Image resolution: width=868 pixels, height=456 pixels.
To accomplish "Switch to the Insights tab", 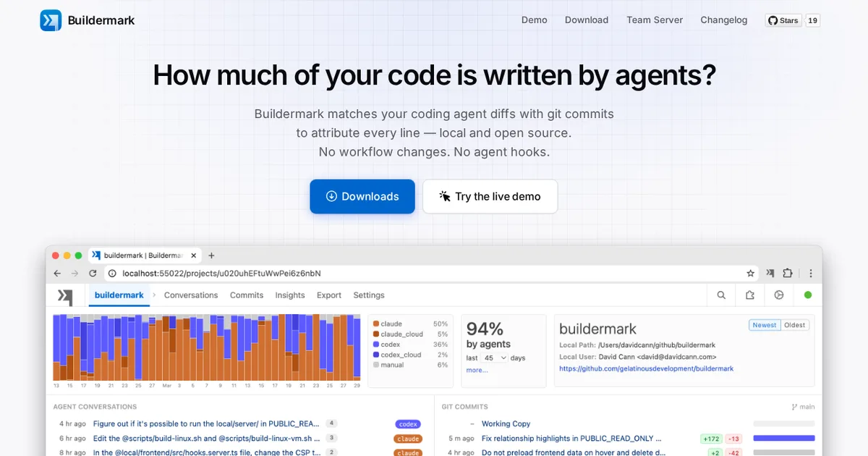I will pos(290,295).
